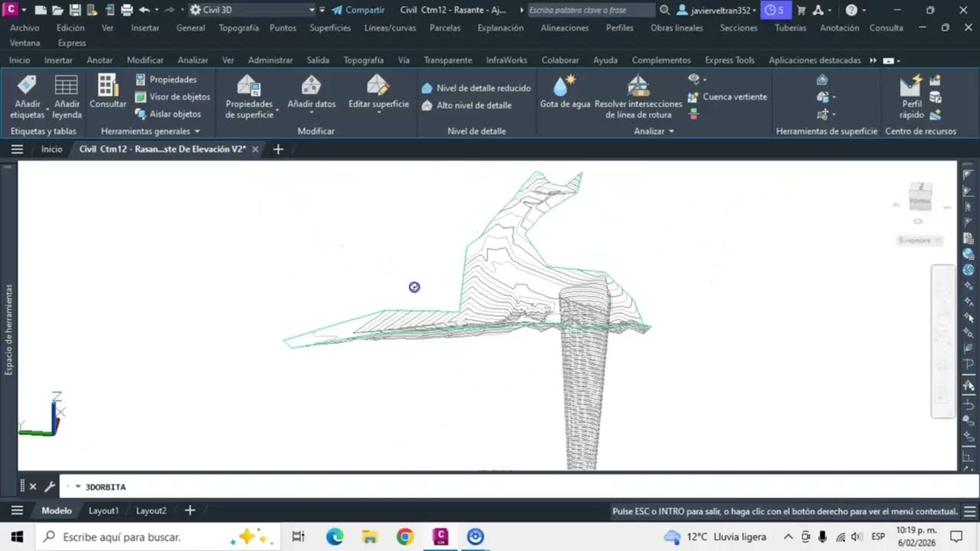Open weather widget 12°C Lluvia ligera
Viewport: 980px width, 551px height.
point(715,536)
